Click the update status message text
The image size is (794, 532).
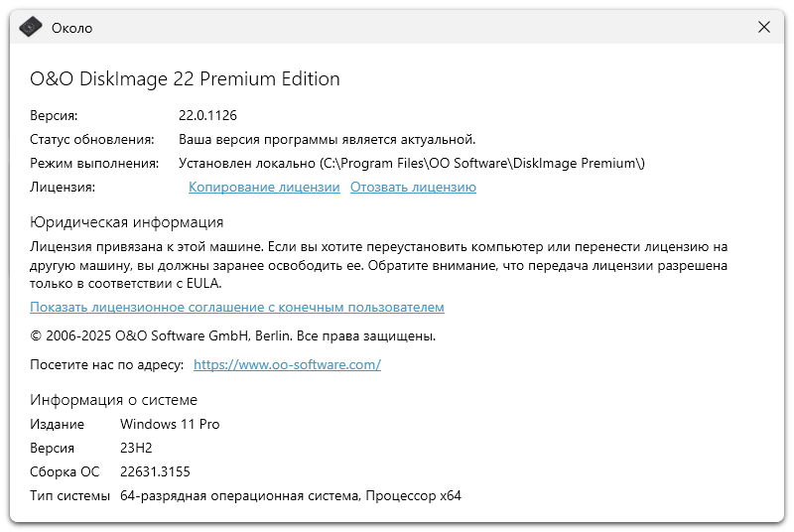[x=328, y=139]
